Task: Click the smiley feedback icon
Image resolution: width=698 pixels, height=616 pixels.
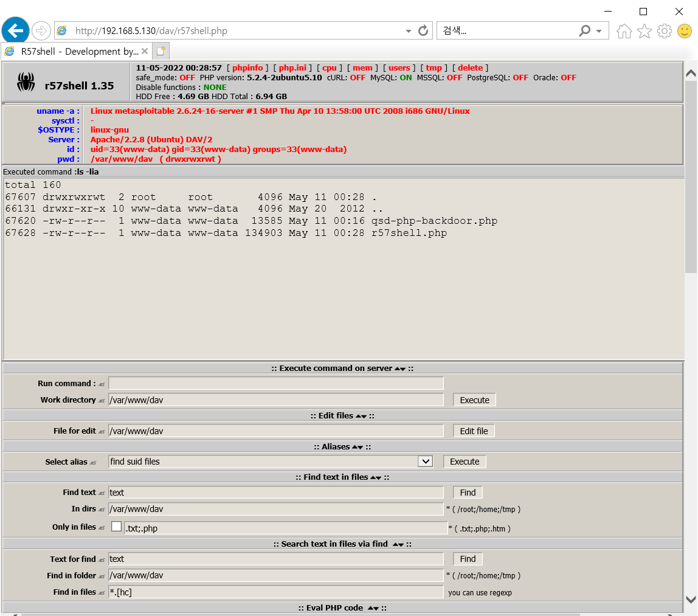Action: click(x=685, y=31)
